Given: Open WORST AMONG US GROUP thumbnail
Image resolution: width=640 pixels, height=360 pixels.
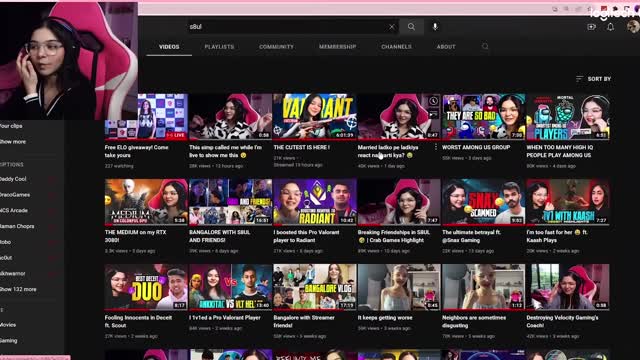Looking at the screenshot, I should (x=484, y=117).
